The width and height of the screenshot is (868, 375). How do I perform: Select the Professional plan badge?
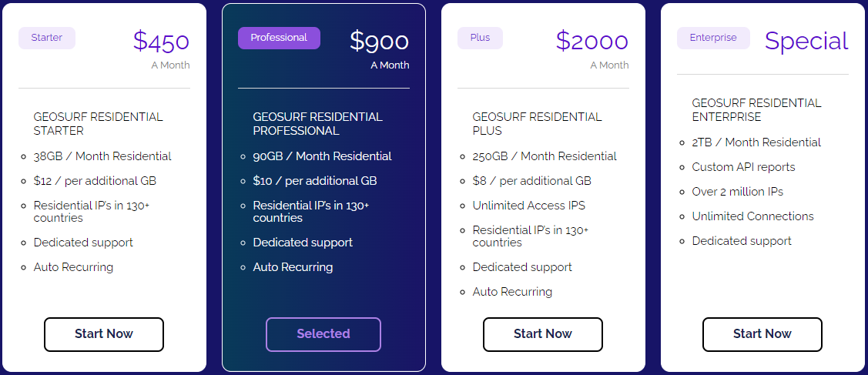point(279,38)
